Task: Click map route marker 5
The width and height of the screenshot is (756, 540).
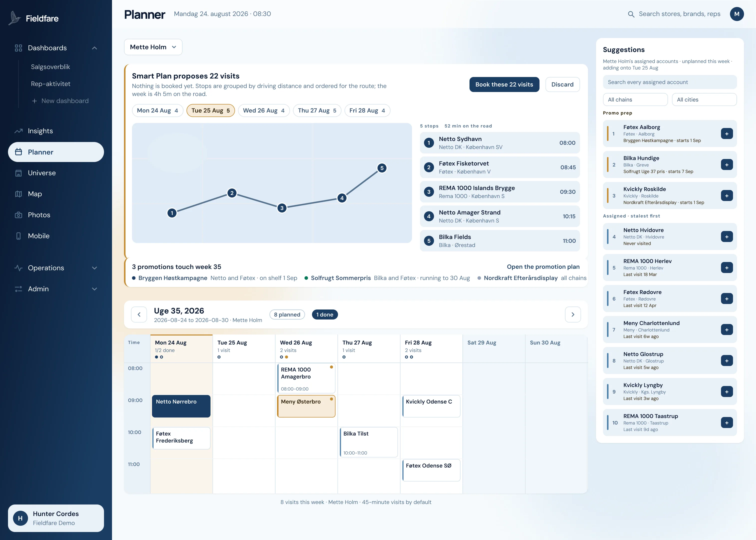Action: [382, 168]
